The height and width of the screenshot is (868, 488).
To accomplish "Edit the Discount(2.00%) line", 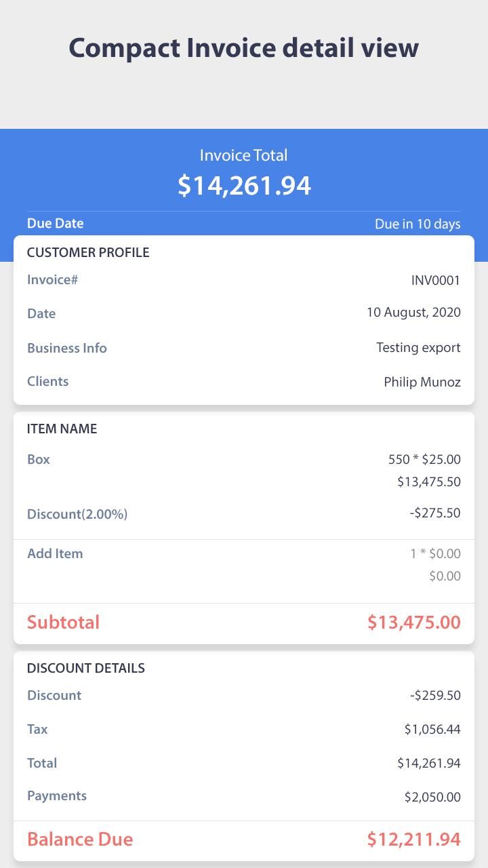I will coord(244,513).
